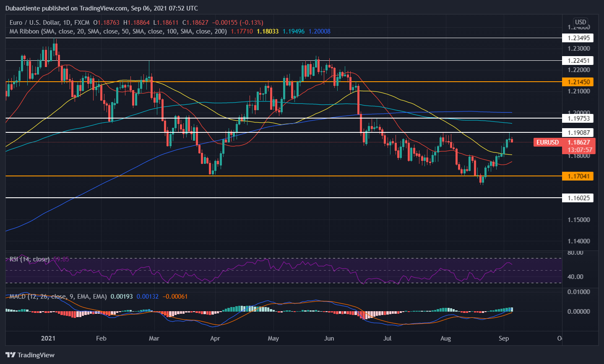Select the 1.22451 price level label
Screen dimensions: 604x364
point(578,60)
